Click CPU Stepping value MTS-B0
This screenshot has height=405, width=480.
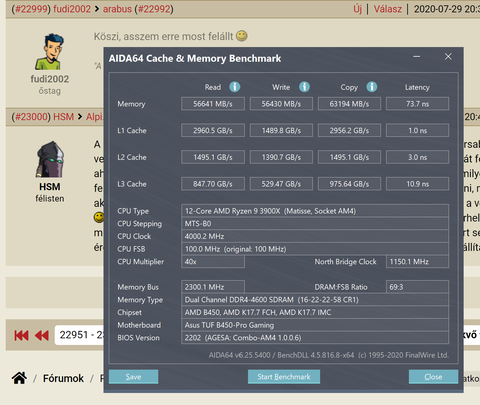pos(315,224)
